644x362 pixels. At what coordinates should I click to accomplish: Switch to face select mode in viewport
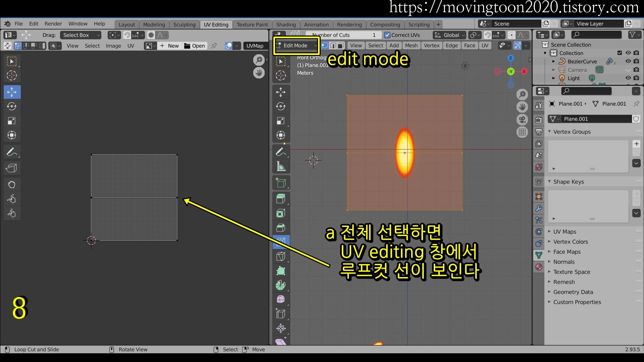coord(341,46)
